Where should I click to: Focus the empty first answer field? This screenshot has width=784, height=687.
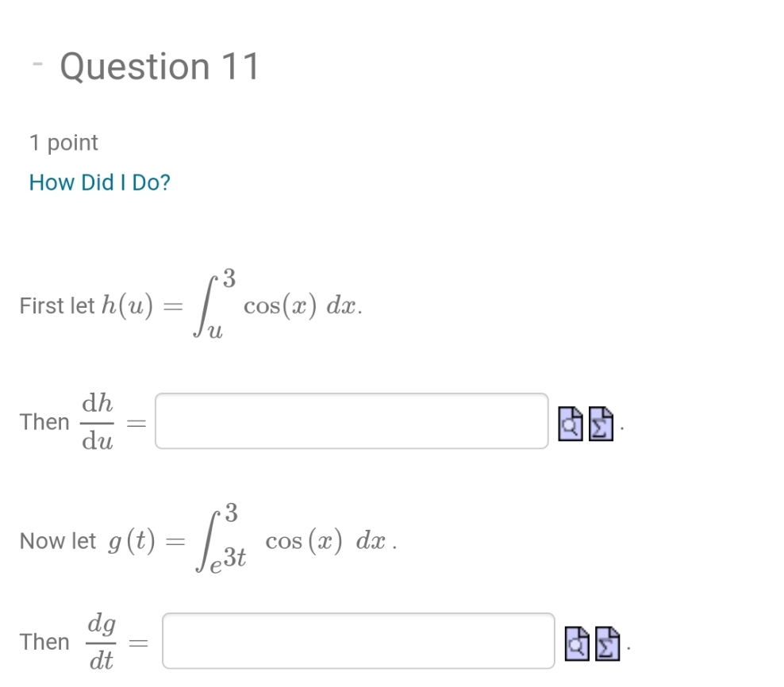coord(352,421)
